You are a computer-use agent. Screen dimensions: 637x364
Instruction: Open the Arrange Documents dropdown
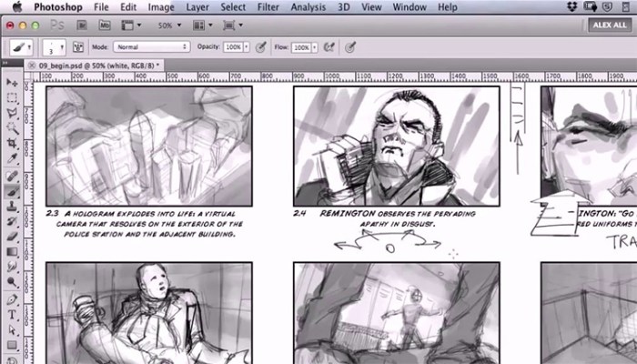tap(203, 25)
